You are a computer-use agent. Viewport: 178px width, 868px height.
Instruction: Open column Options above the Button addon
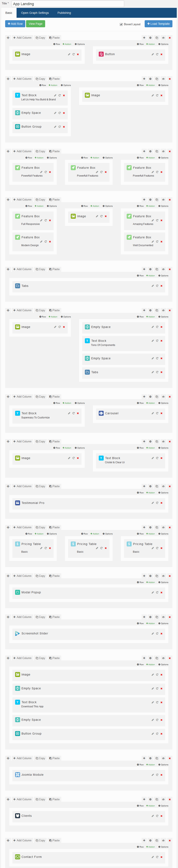164,44
